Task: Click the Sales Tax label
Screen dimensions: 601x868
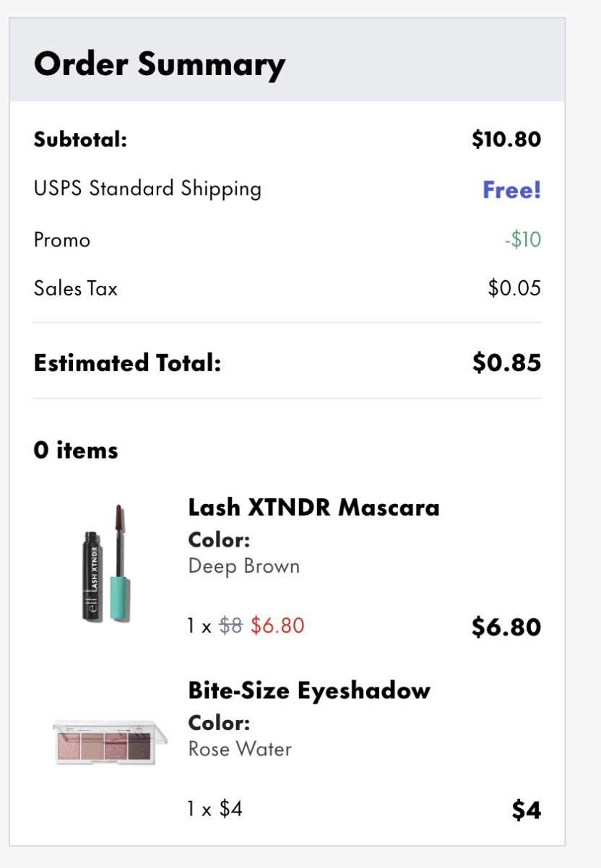Action: point(75,289)
